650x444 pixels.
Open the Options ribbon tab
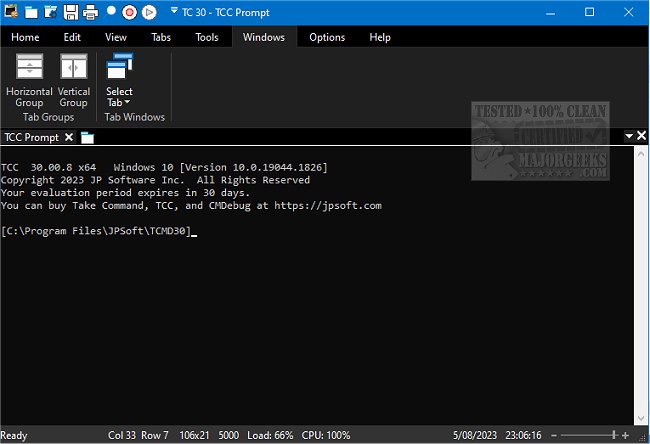point(327,37)
